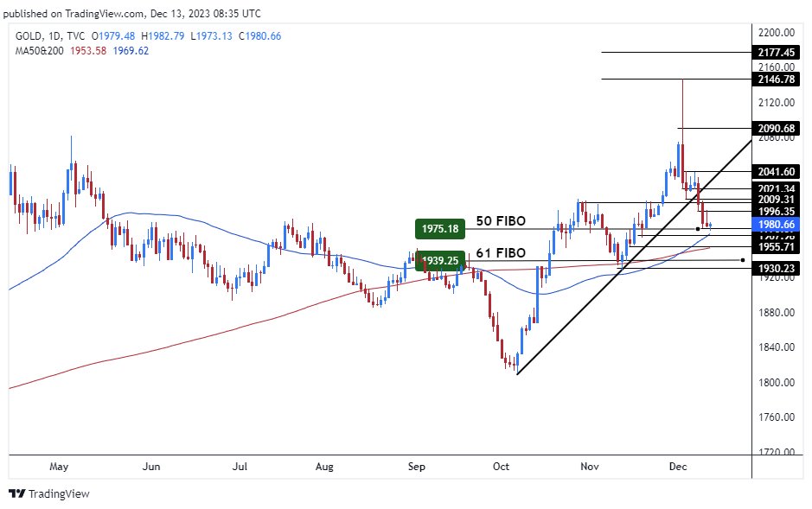Click the 61 FIBO text annotation

click(501, 253)
